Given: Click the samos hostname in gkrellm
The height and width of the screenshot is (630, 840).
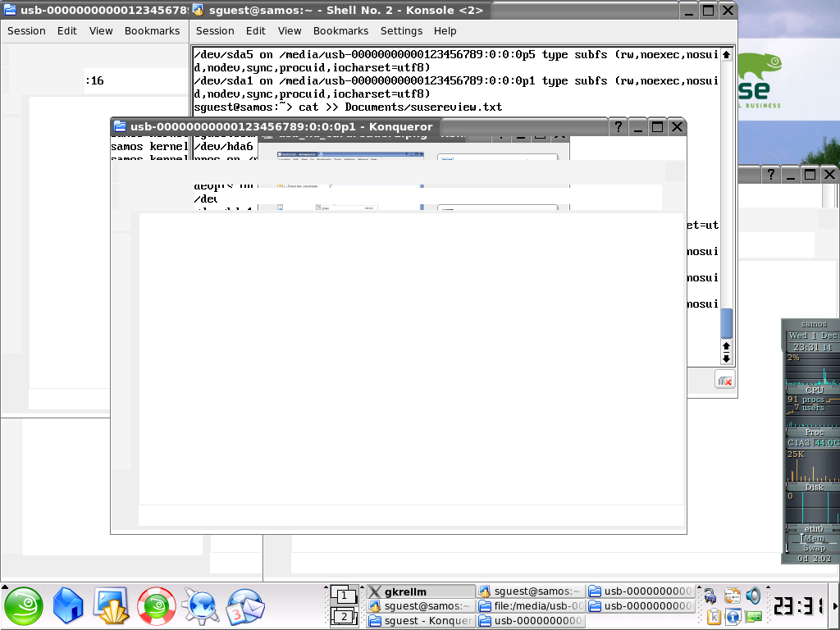Looking at the screenshot, I should point(814,324).
